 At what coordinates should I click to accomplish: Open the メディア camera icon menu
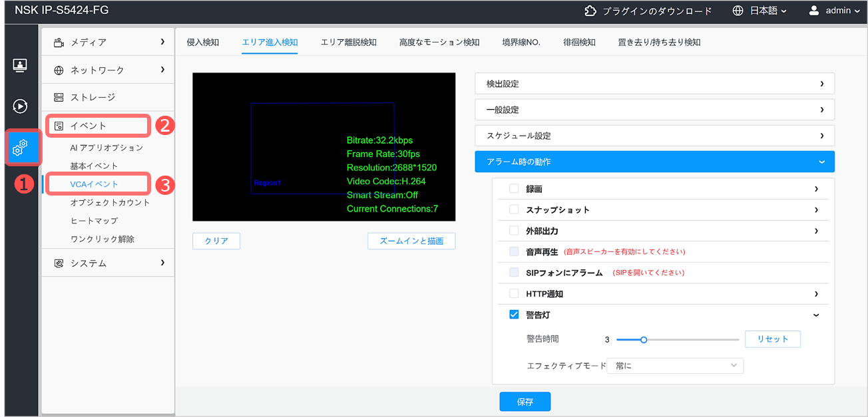click(x=59, y=43)
